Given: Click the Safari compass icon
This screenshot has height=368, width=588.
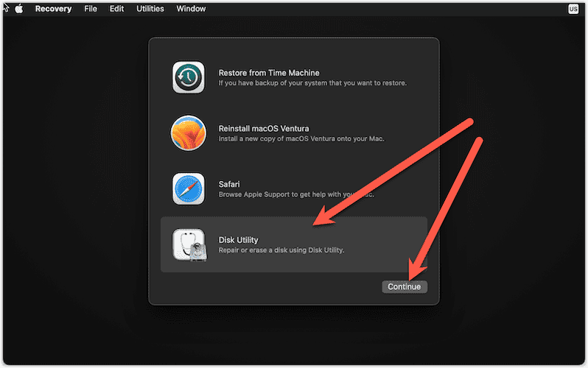Looking at the screenshot, I should (188, 189).
